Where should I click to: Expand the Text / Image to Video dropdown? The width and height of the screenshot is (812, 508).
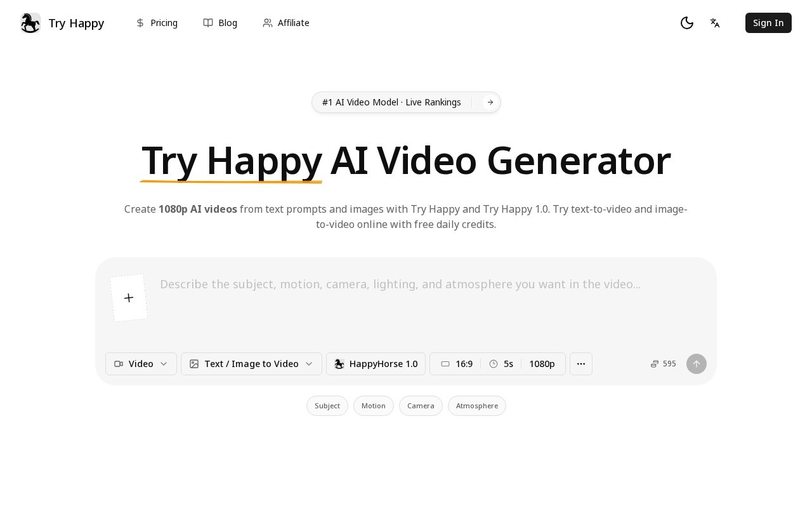click(251, 364)
